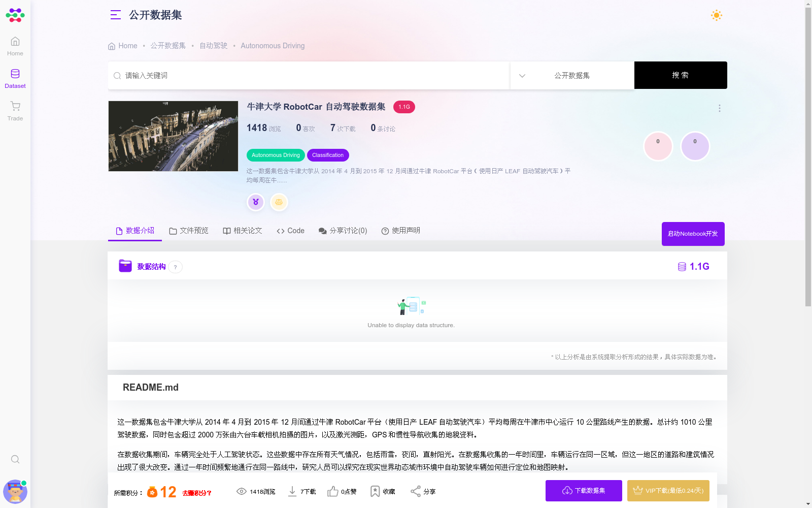The width and height of the screenshot is (812, 508).
Task: Click the pink circle counter
Action: click(x=658, y=146)
